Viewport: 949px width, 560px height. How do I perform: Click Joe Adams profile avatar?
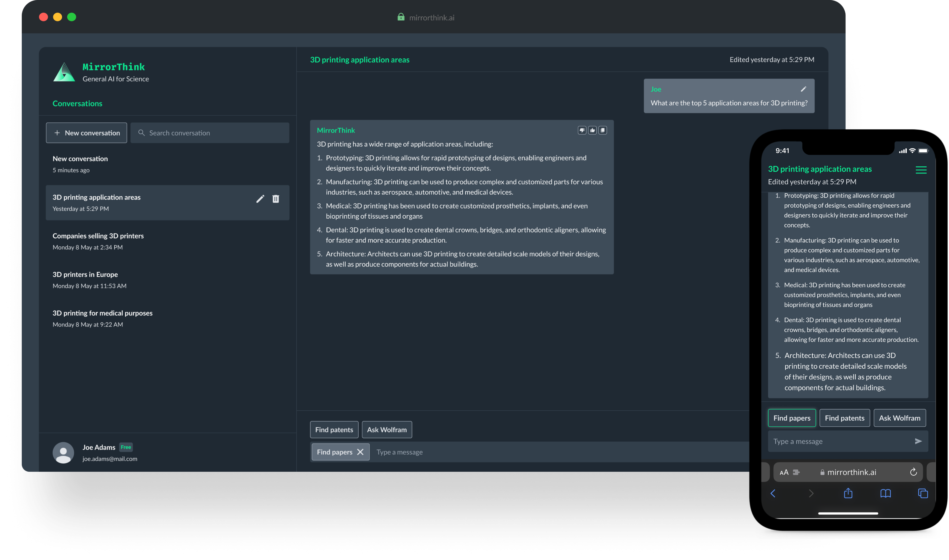(63, 453)
